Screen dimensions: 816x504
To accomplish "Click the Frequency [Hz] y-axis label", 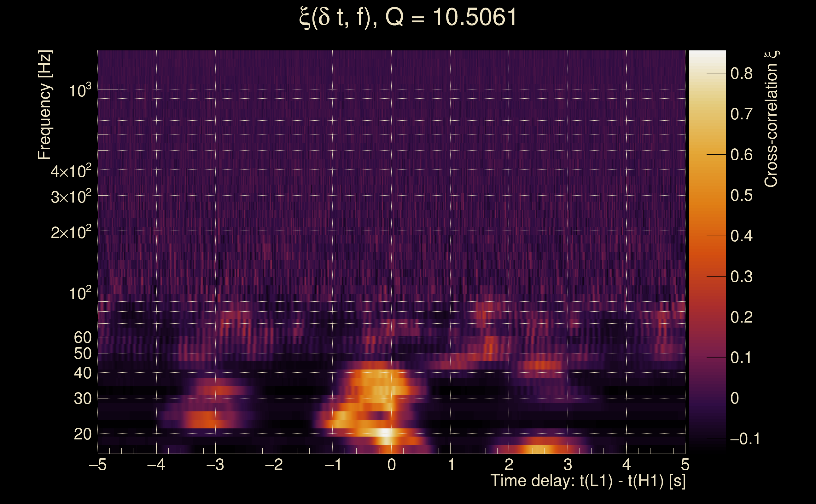I will 44,105.
